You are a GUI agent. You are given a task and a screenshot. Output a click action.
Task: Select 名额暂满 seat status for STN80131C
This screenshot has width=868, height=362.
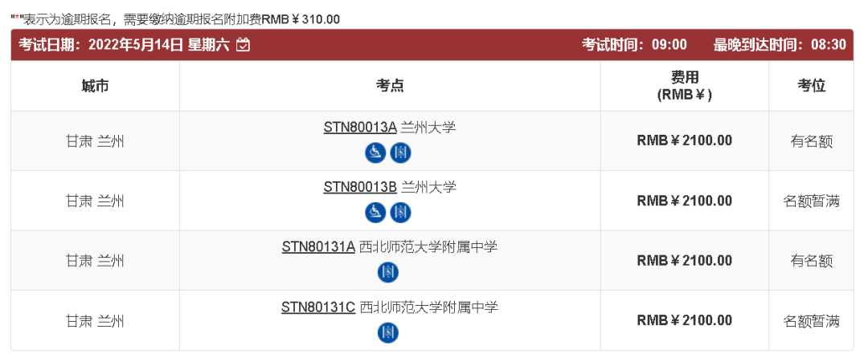(811, 321)
